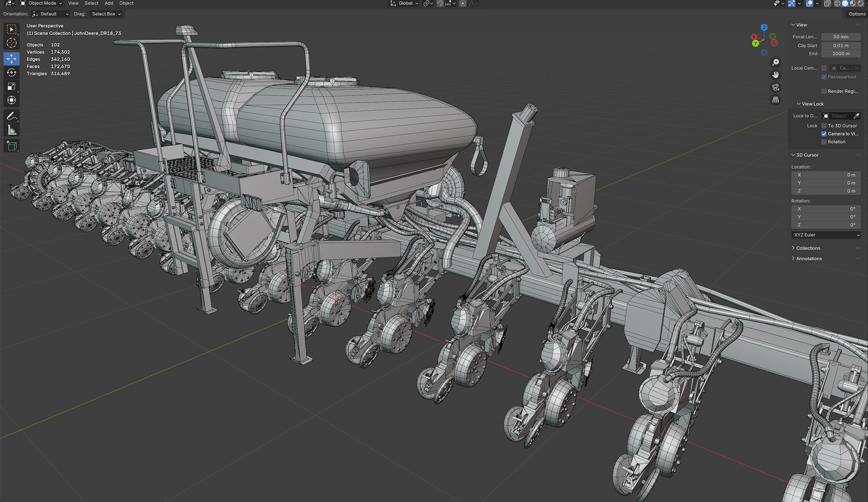Screen dimensions: 868x502
Task: Open the editor type selector icon
Action: coord(9,3)
